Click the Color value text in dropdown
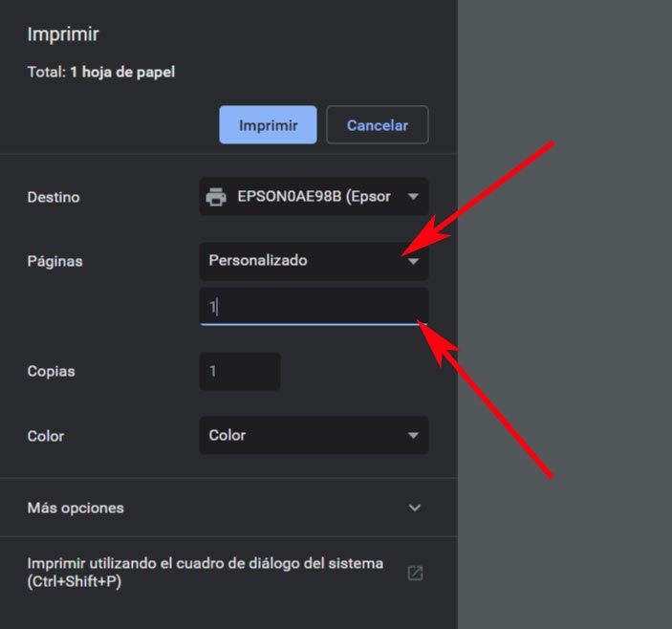 (228, 435)
